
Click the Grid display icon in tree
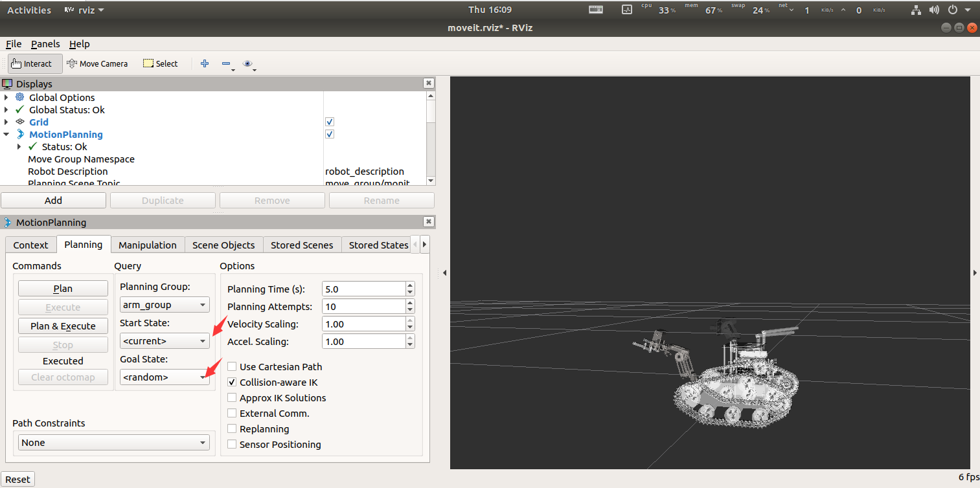pyautogui.click(x=19, y=122)
